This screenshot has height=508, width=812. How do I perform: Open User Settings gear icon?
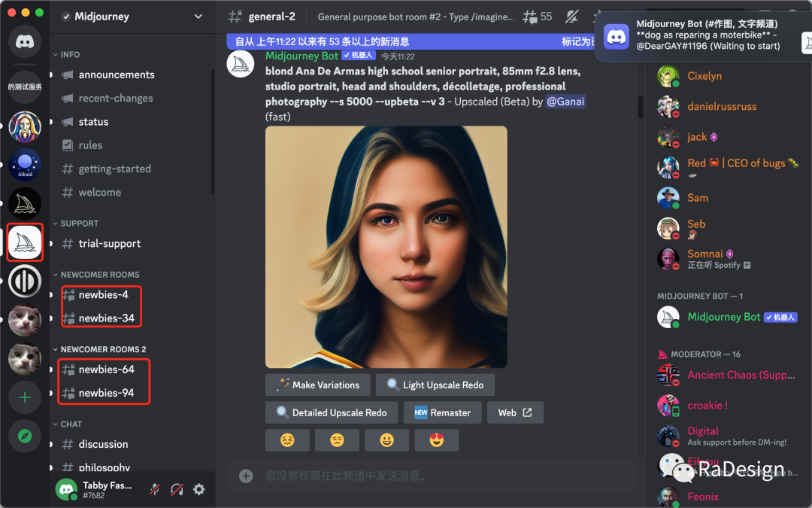tap(198, 489)
